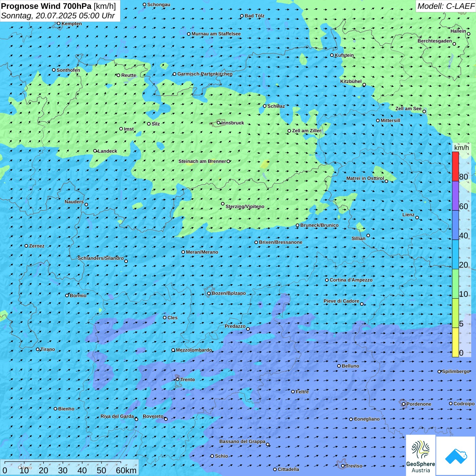Screen dimensions: 476x476
Task: Click the Kempten map label
Action: 72,23
